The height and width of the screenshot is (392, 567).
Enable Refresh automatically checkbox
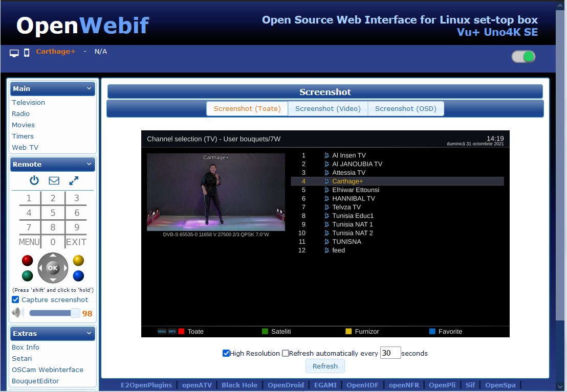pos(286,353)
